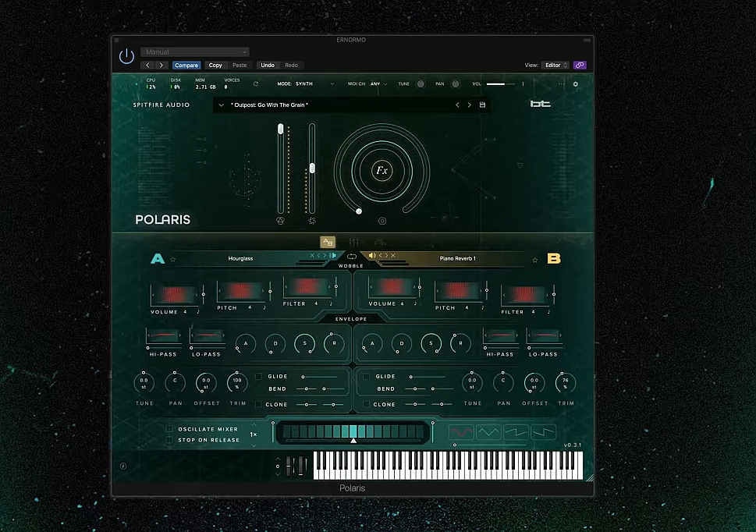This screenshot has height=532, width=756.
Task: Go to next setting in plugin header
Action: [x=161, y=65]
